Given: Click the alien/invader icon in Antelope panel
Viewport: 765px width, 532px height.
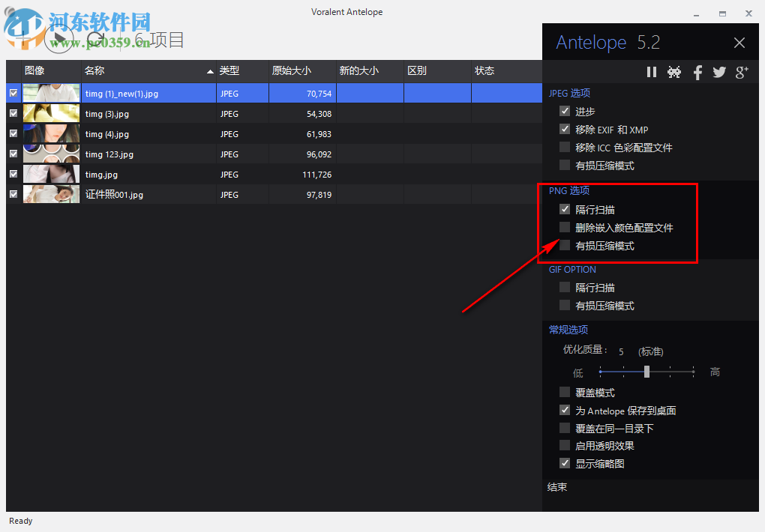Looking at the screenshot, I should (x=673, y=71).
